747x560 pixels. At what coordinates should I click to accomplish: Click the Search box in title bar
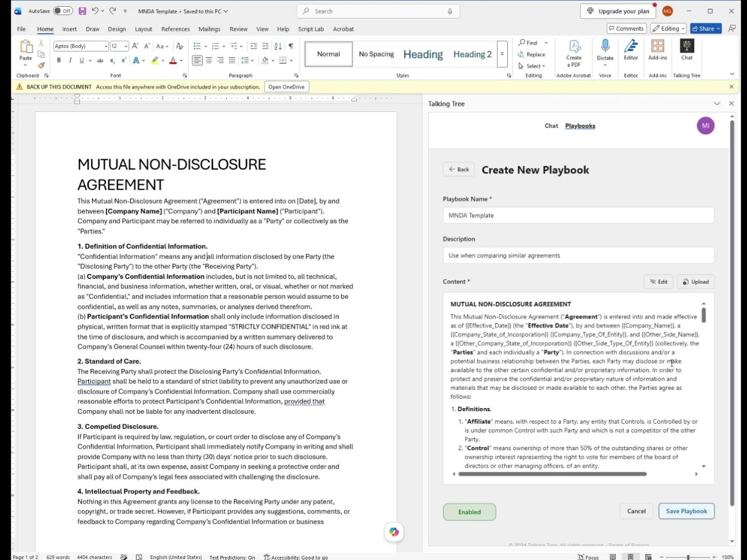point(378,11)
